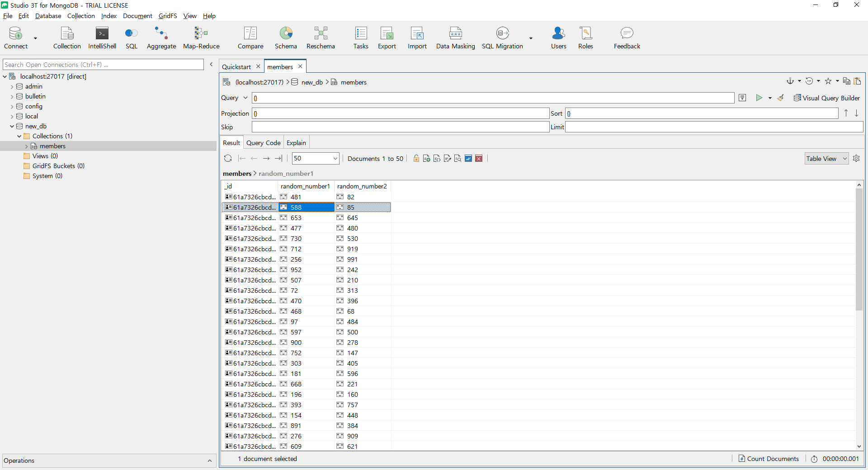Select the Views (0) folder

(x=45, y=156)
